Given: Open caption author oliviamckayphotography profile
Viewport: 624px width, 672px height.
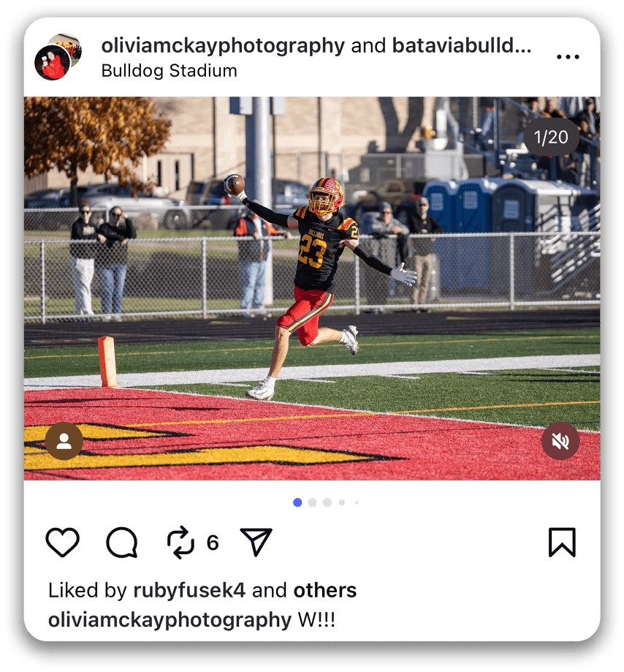Looking at the screenshot, I should click(170, 620).
